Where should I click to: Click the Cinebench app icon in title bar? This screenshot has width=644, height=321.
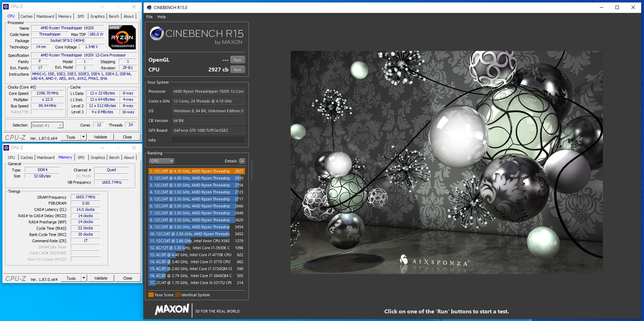tap(149, 7)
